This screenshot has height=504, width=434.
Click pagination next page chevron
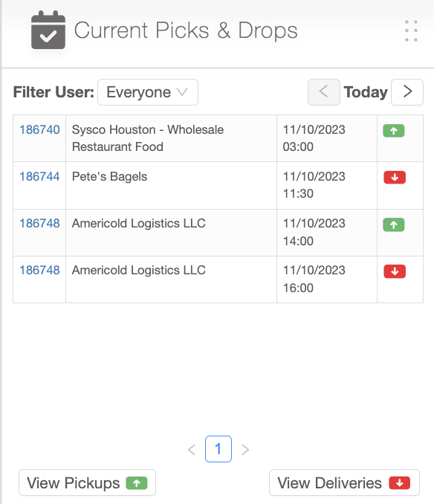245,449
